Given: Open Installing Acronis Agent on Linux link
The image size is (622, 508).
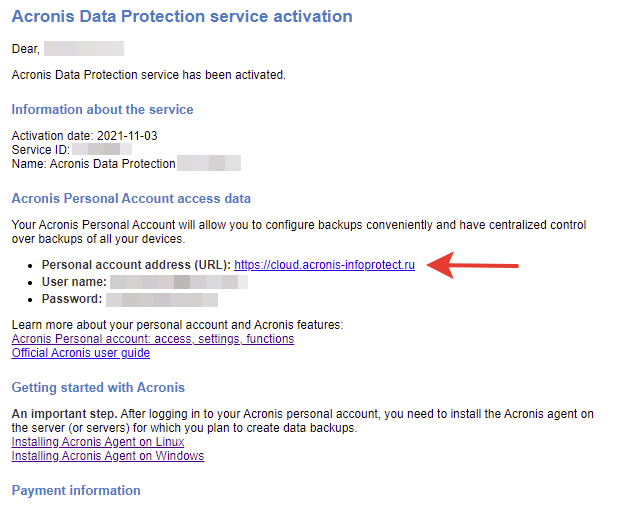Looking at the screenshot, I should [98, 442].
